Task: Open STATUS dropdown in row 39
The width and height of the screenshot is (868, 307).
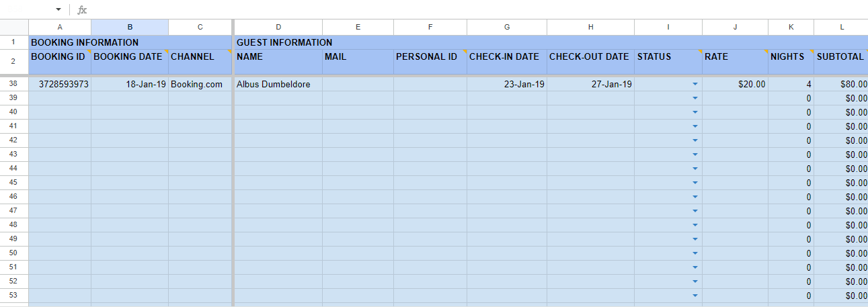Action: click(695, 98)
